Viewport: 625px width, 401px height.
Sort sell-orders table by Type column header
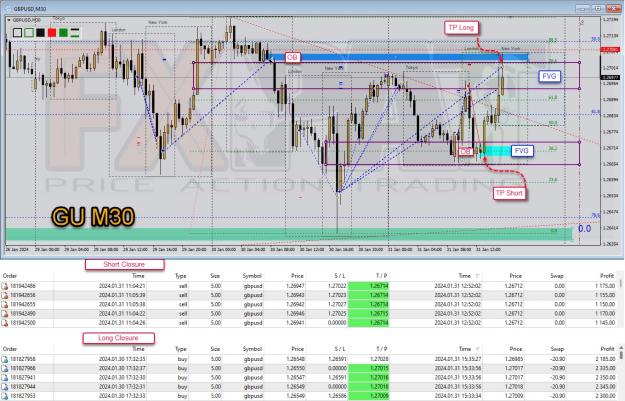181,275
